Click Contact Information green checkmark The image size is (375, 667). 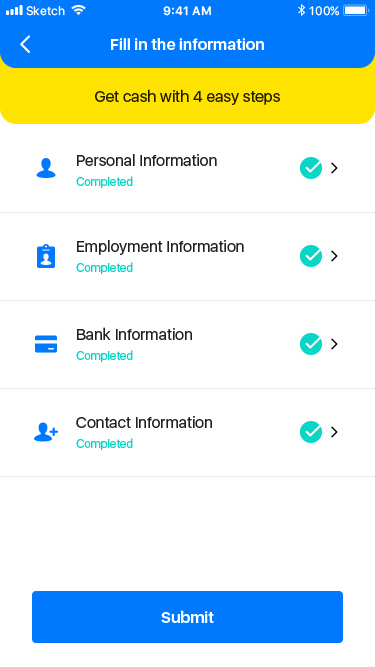(x=311, y=432)
